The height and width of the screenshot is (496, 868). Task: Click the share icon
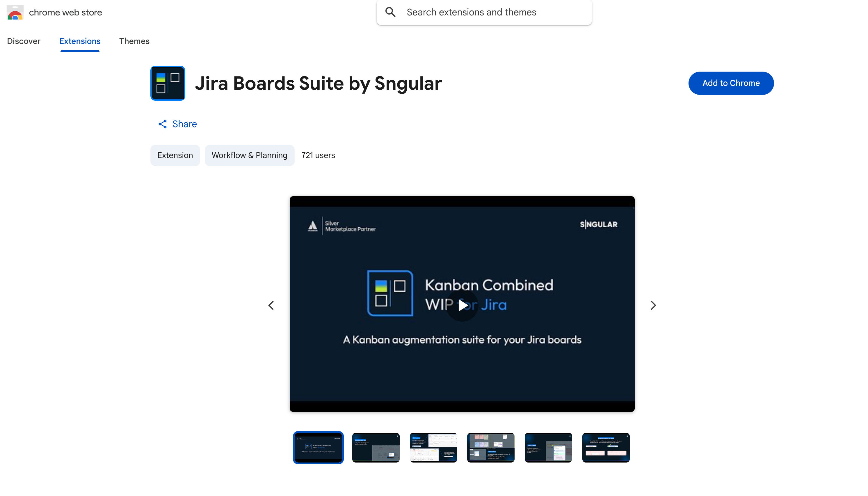point(162,124)
